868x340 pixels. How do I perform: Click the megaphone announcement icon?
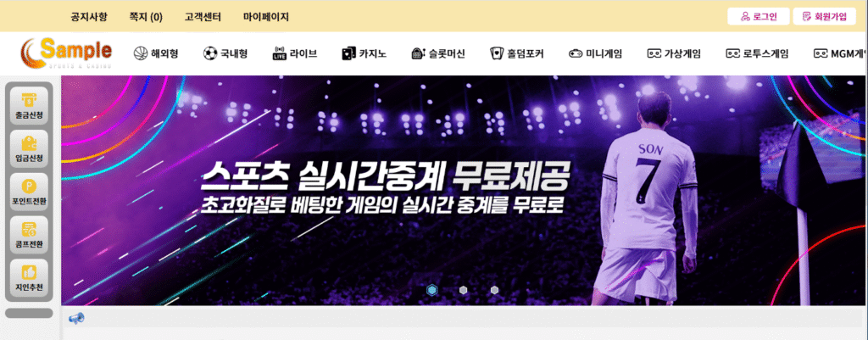coord(76,319)
